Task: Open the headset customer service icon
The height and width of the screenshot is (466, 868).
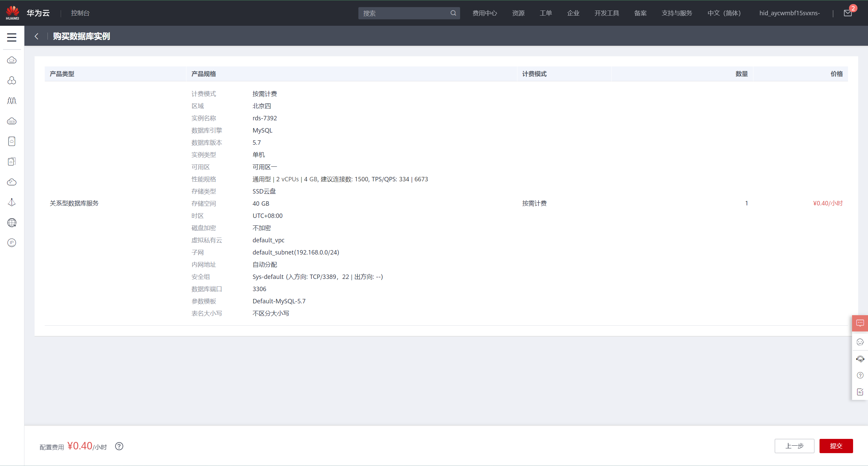Action: click(x=860, y=359)
